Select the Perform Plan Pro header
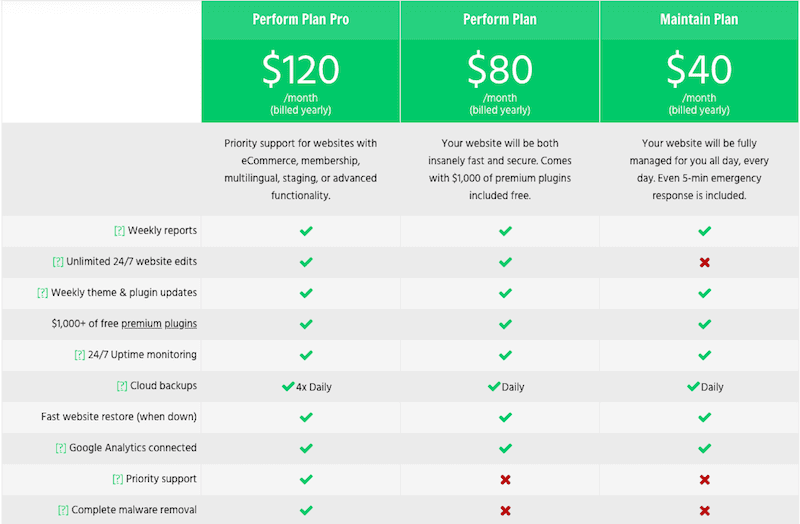 click(x=301, y=19)
